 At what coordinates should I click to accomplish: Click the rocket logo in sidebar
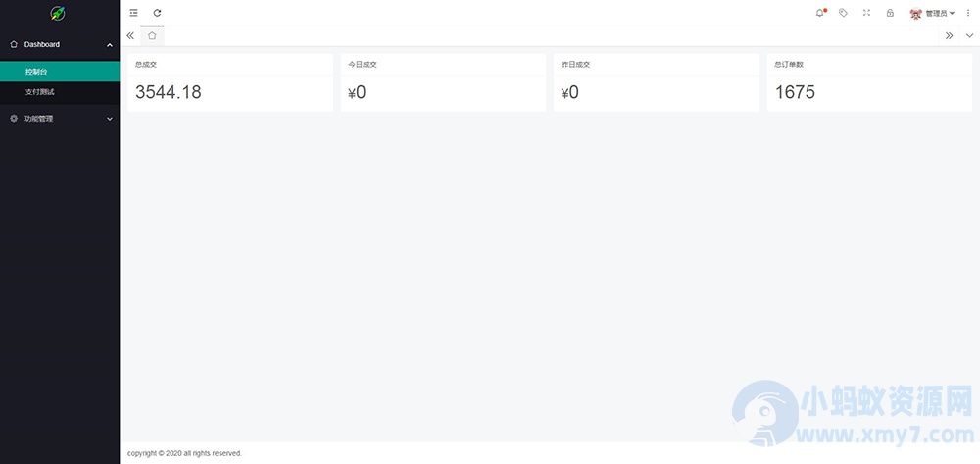(x=58, y=13)
